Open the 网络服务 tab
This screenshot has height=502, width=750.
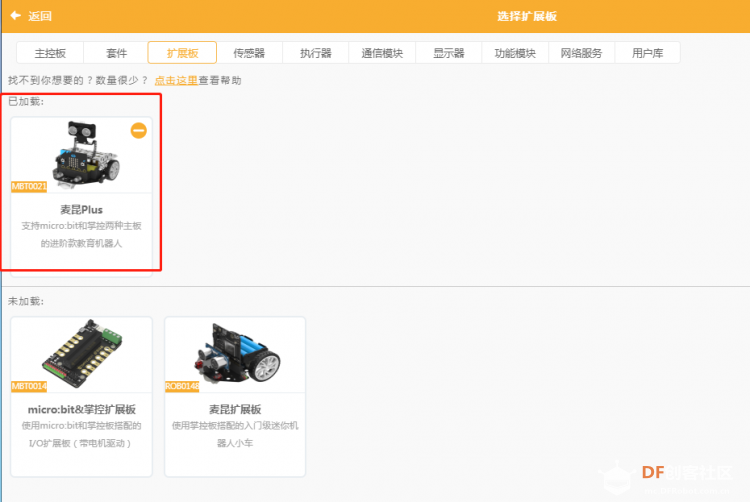coord(581,53)
